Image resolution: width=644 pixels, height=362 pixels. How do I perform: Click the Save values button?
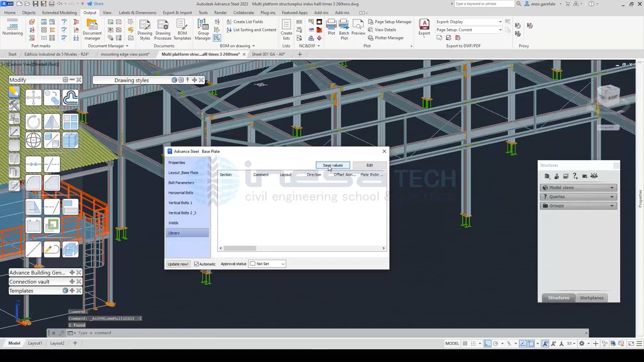pyautogui.click(x=333, y=165)
